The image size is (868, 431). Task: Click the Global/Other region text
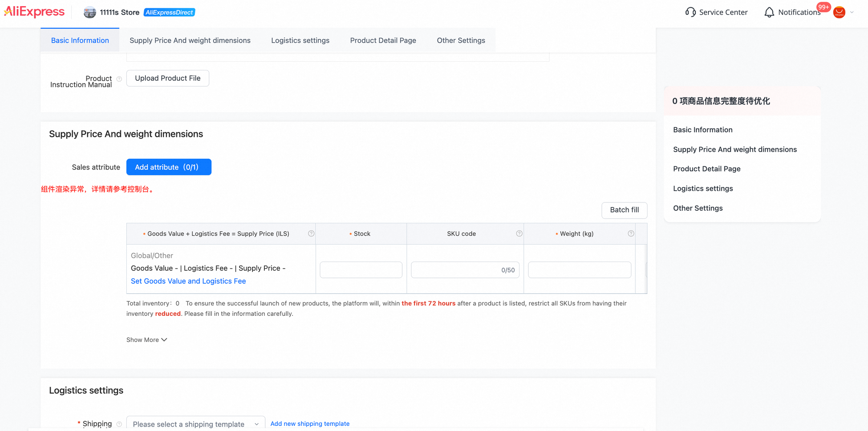pyautogui.click(x=152, y=255)
